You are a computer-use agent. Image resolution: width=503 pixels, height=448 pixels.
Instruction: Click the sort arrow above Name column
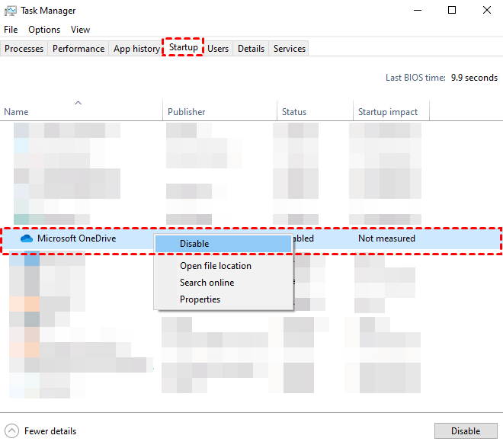click(78, 103)
